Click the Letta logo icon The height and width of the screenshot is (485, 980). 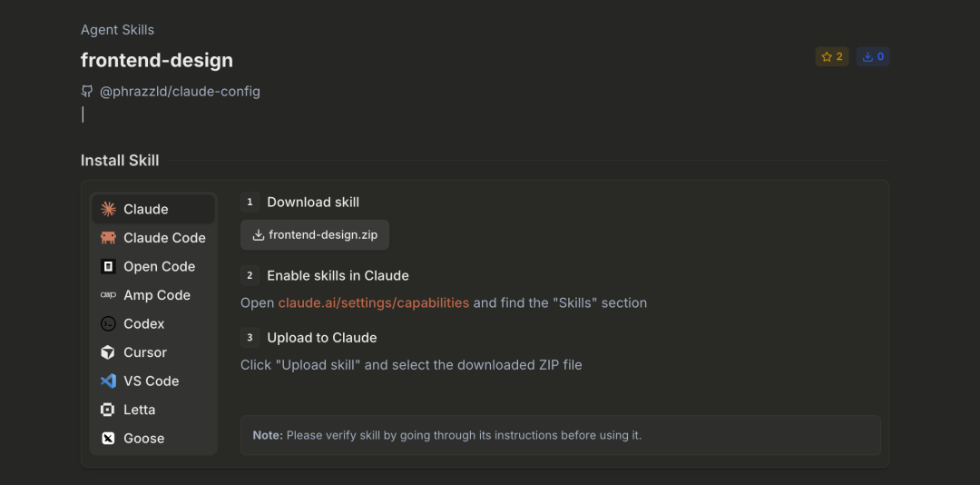[x=108, y=410]
